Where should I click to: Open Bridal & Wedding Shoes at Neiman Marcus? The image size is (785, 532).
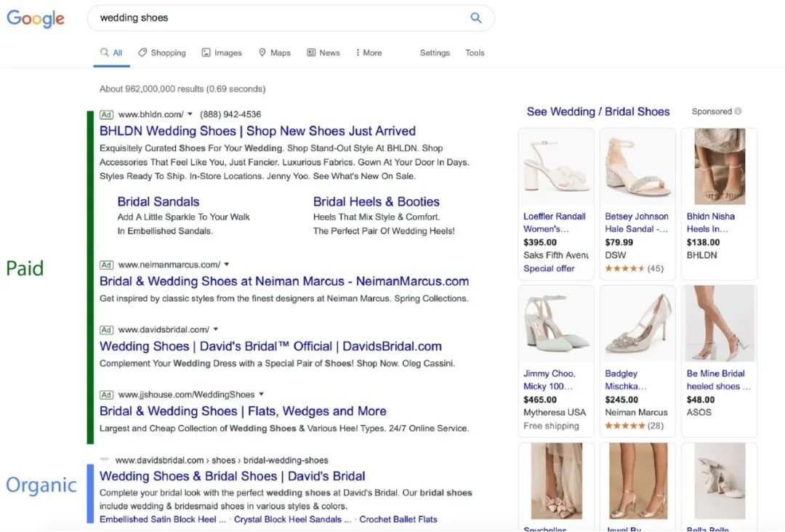[284, 281]
